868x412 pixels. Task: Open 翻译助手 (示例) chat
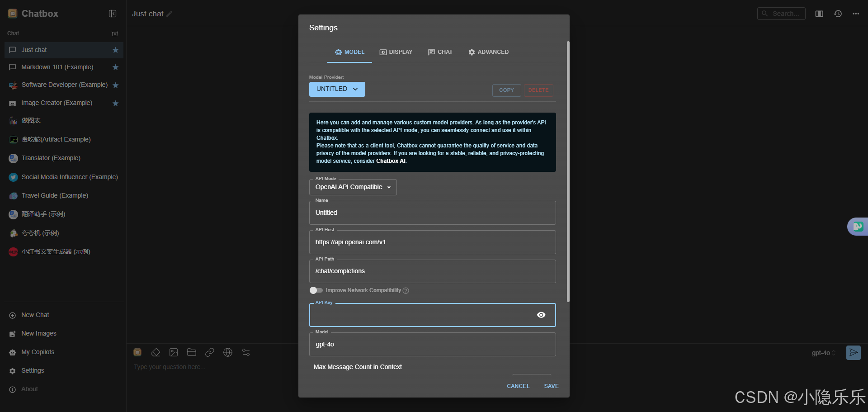point(63,214)
